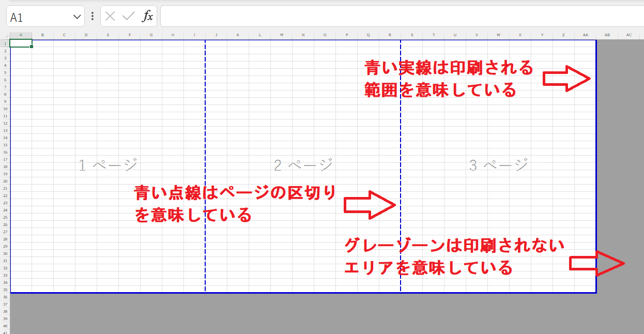Click the Insert Function (fx) icon

pos(148,16)
